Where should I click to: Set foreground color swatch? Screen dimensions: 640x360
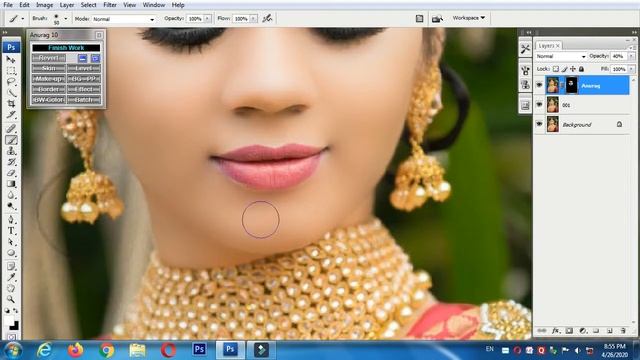tap(9, 321)
